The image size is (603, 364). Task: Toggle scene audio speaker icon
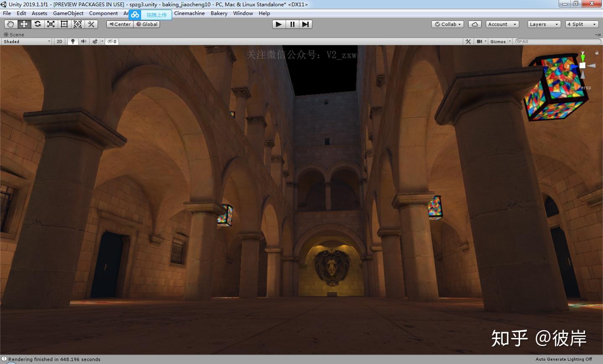[x=84, y=41]
